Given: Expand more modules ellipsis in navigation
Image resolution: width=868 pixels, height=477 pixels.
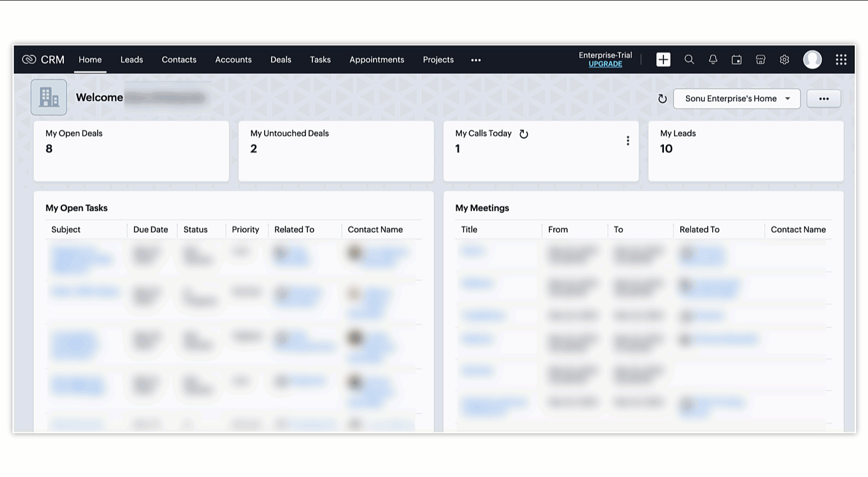Looking at the screenshot, I should (x=476, y=60).
